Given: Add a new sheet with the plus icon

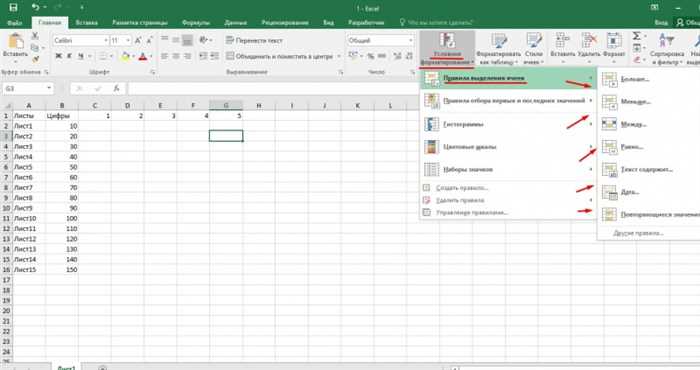Looking at the screenshot, I should click(103, 368).
